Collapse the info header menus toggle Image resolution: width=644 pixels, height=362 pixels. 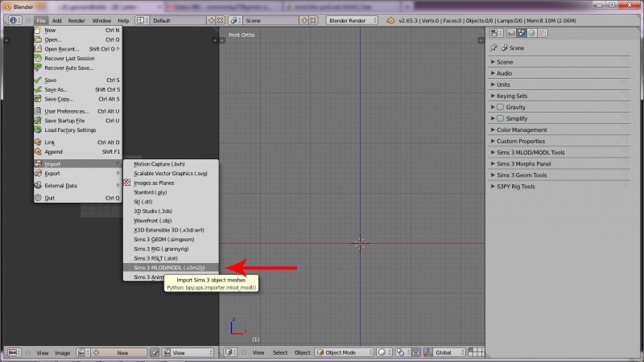click(x=28, y=20)
